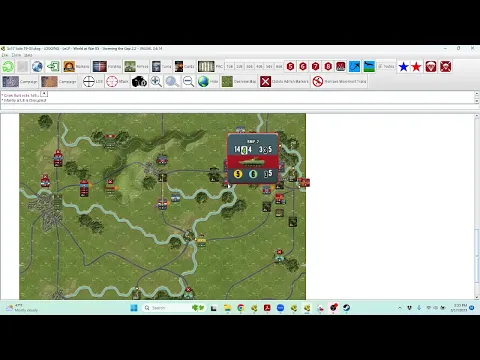Click the red star icon
Screen dimensions: 480x360
[416, 67]
